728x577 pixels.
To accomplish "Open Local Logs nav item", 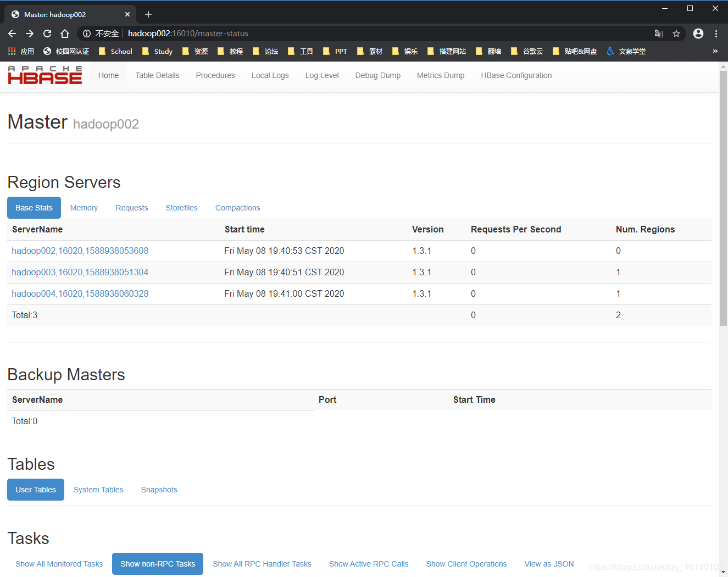I will [x=270, y=75].
